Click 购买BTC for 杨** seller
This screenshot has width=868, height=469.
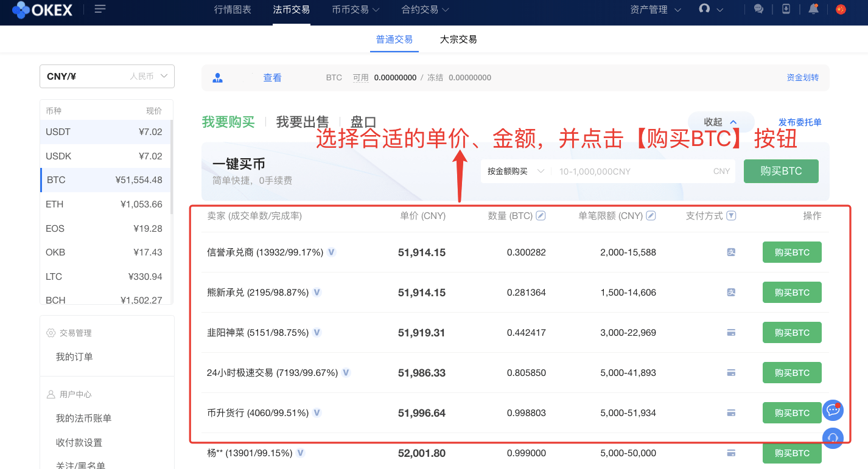(792, 453)
